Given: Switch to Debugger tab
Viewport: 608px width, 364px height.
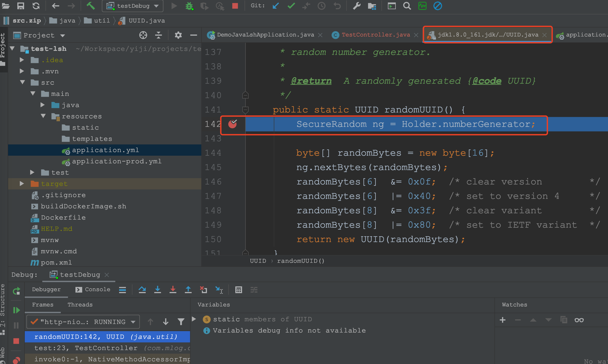Looking at the screenshot, I should [46, 290].
